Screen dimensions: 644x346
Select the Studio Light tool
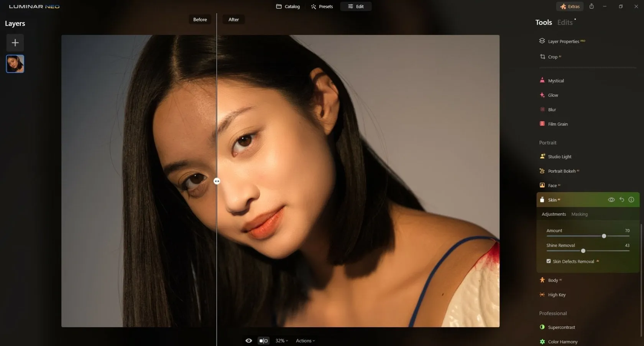pyautogui.click(x=559, y=157)
